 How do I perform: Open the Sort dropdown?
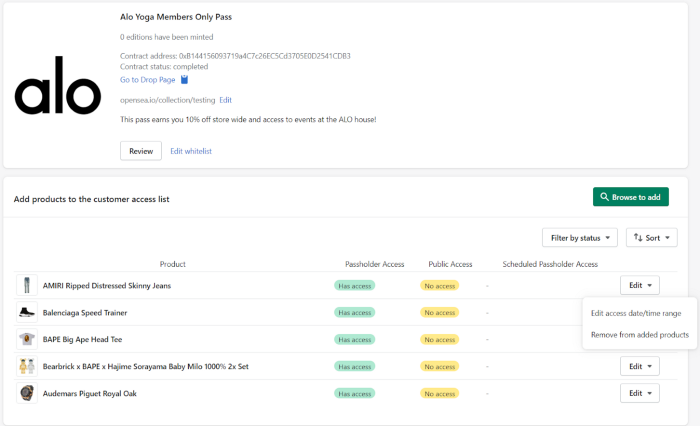(x=652, y=238)
